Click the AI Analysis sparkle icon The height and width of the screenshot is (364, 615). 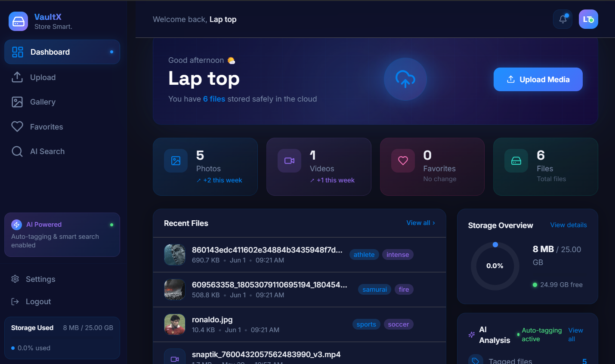[472, 335]
